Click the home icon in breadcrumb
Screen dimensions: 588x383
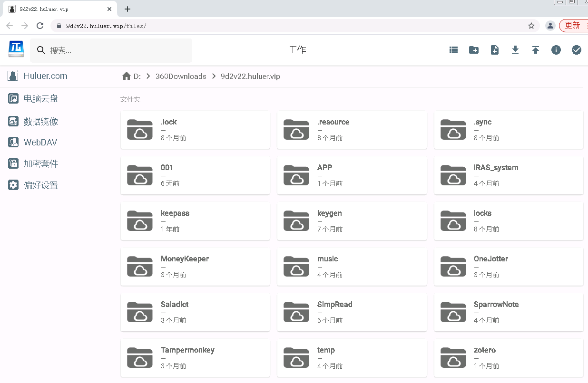tap(127, 76)
